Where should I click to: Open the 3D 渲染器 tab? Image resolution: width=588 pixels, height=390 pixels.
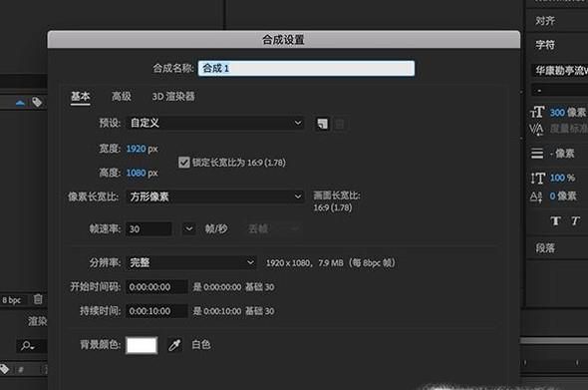[x=173, y=97]
